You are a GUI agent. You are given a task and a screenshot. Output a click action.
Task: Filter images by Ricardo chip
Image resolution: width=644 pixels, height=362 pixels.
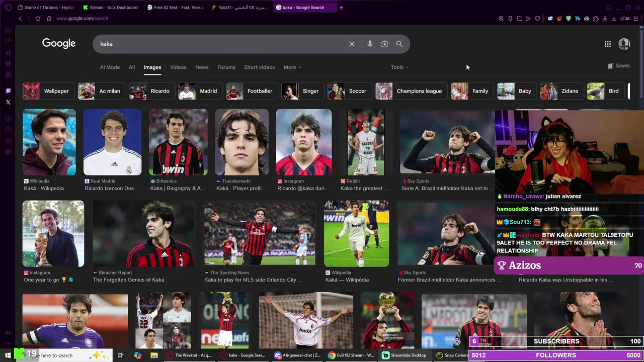(152, 91)
